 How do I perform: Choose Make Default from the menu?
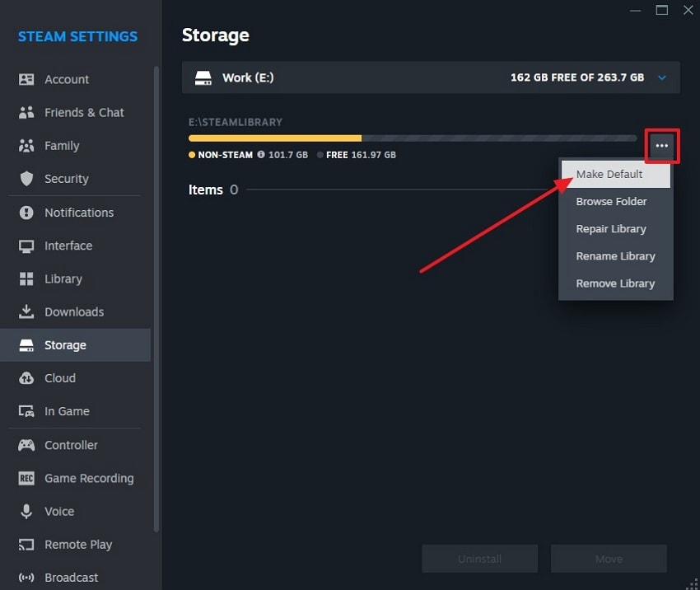click(616, 174)
